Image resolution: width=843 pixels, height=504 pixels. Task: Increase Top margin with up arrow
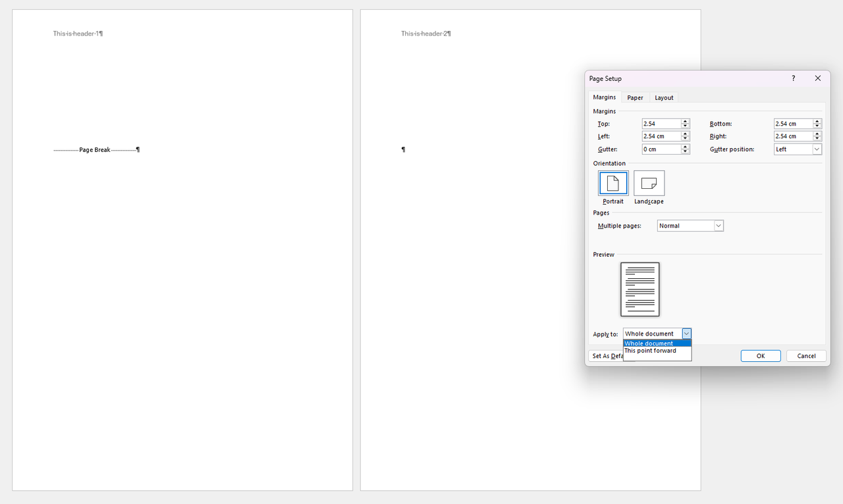[x=686, y=121]
